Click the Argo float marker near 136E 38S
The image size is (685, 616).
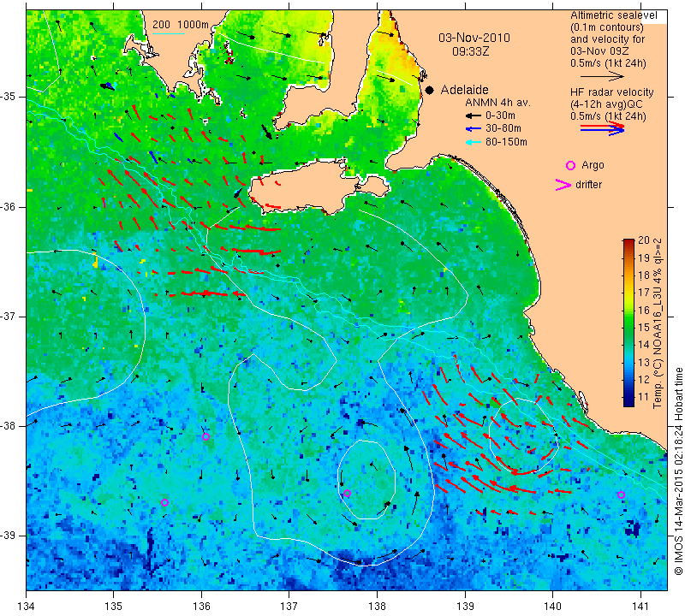pos(205,436)
